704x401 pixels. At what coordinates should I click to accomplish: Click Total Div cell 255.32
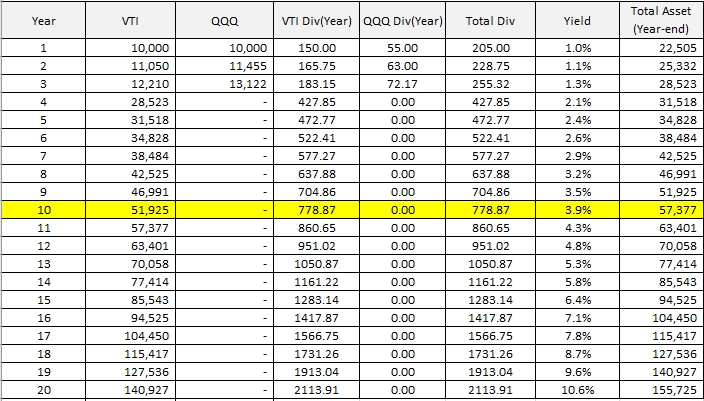pos(490,84)
